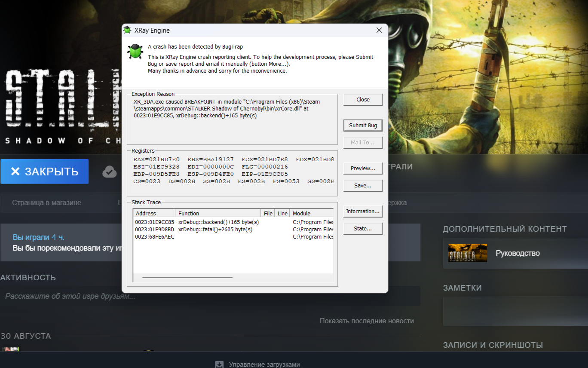
Task: Click the blue ЗАКРЫТЬ button in Steam
Action: 44,172
